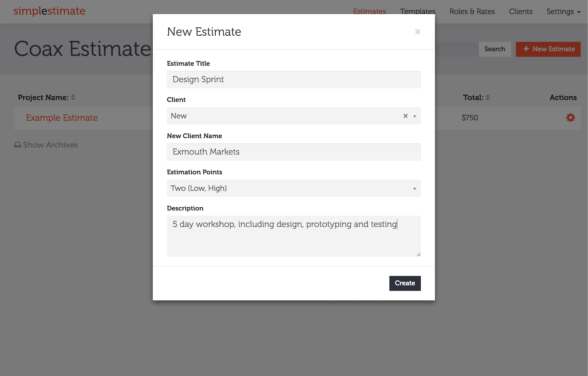The height and width of the screenshot is (376, 588).
Task: Go to the Templates tab
Action: 417,12
